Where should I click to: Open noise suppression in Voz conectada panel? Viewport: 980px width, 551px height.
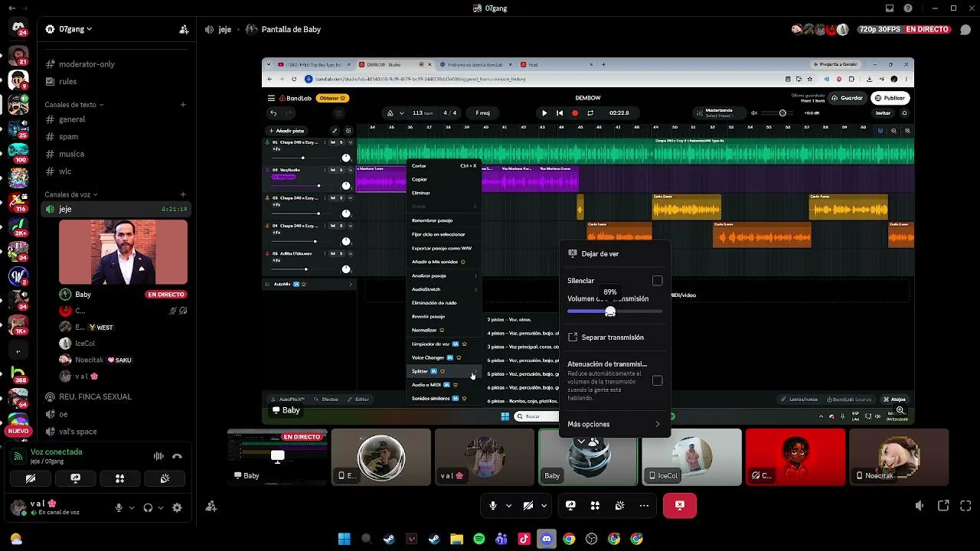pyautogui.click(x=158, y=456)
